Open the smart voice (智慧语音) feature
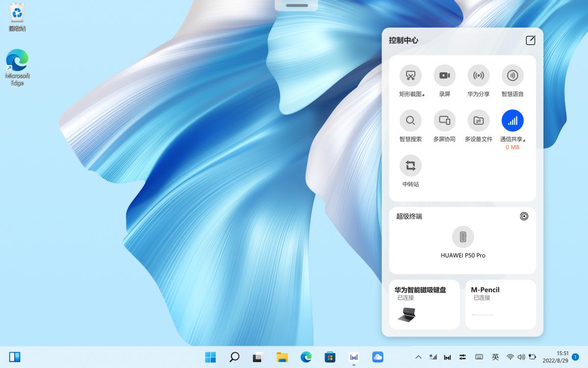The image size is (588, 368). pyautogui.click(x=512, y=76)
